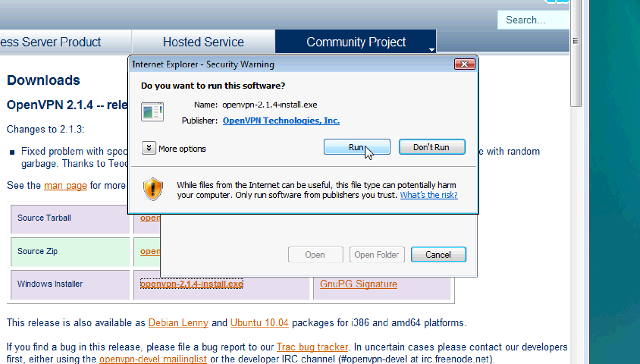Screen dimensions: 640x364
Task: Open the Access Server Product tab
Action: coord(65,42)
